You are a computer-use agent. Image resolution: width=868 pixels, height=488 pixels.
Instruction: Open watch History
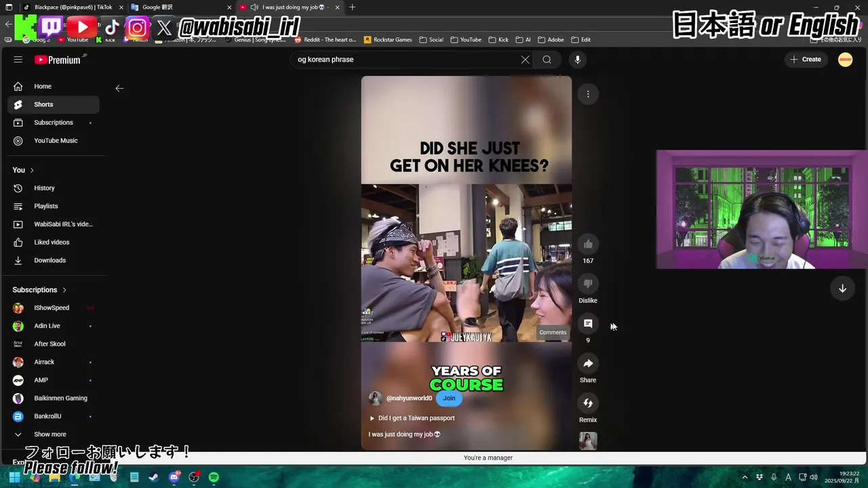click(x=53, y=188)
